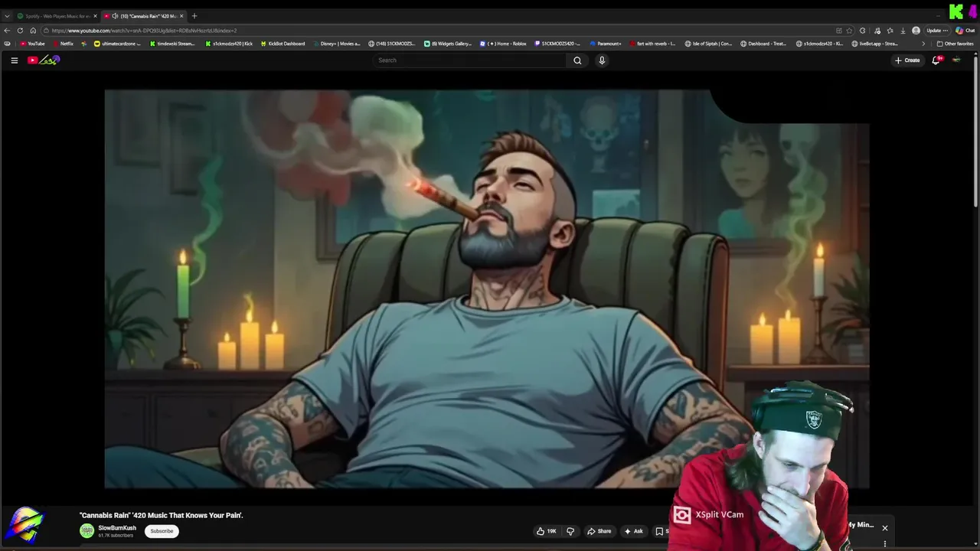Open KickBot Dashboard bookmark
This screenshot has height=551, width=980.
pos(283,44)
